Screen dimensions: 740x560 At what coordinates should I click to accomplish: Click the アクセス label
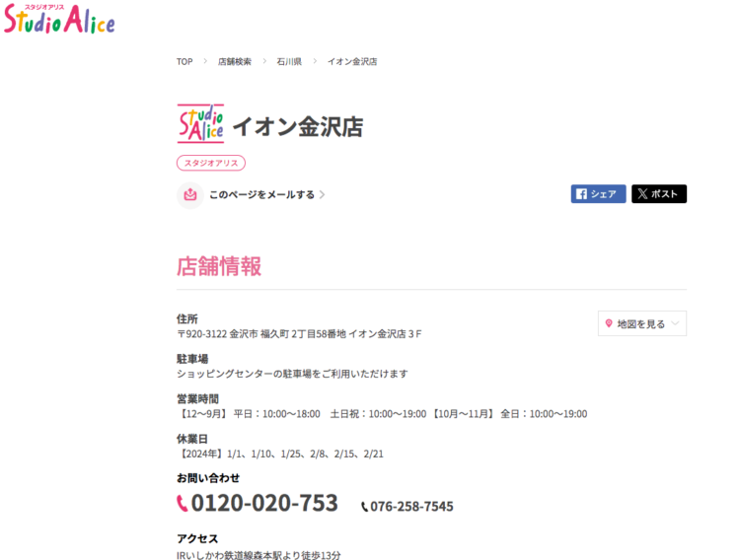pos(197,538)
